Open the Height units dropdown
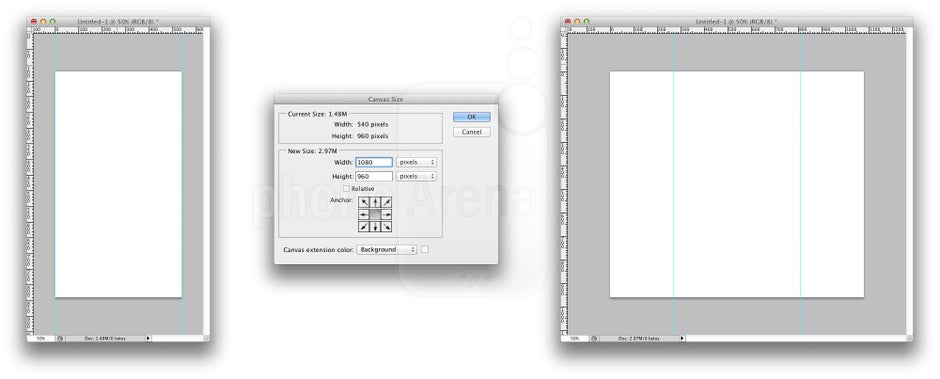The width and height of the screenshot is (940, 379). tap(416, 176)
